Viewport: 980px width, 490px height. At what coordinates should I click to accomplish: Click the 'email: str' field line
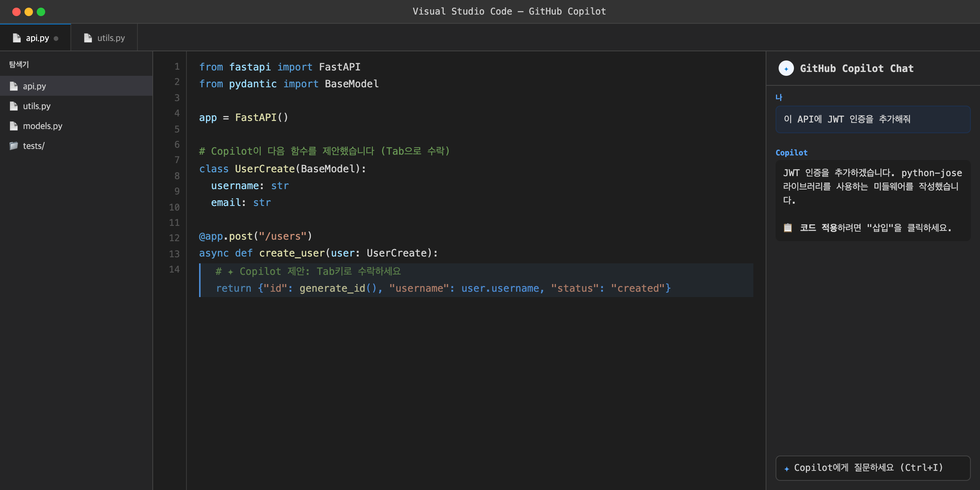coord(241,202)
